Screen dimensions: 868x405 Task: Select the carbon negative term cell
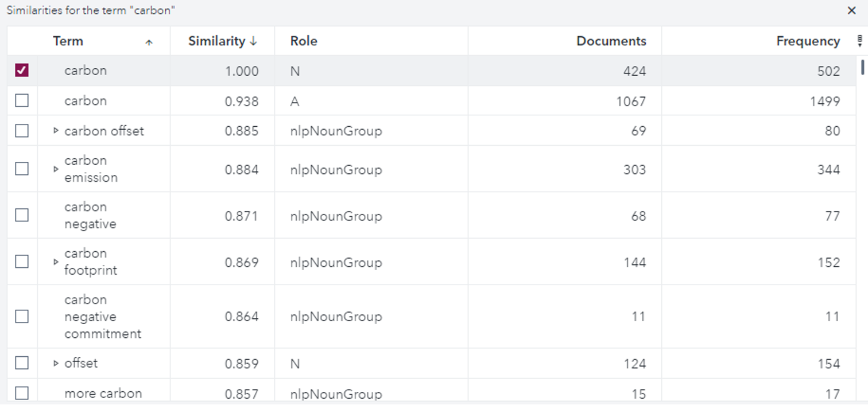[x=90, y=216]
